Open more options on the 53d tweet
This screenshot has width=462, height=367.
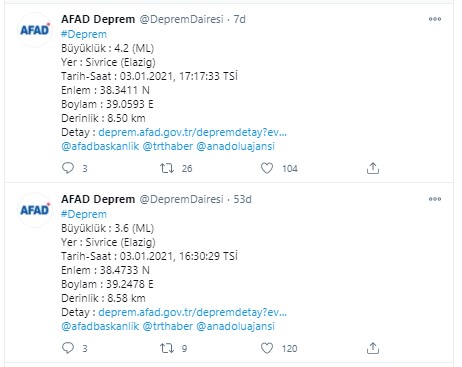(x=435, y=199)
